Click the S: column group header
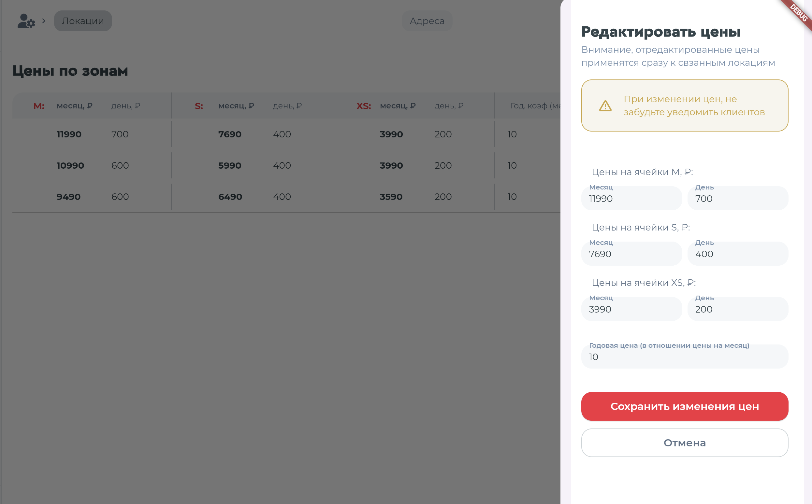 coord(199,106)
